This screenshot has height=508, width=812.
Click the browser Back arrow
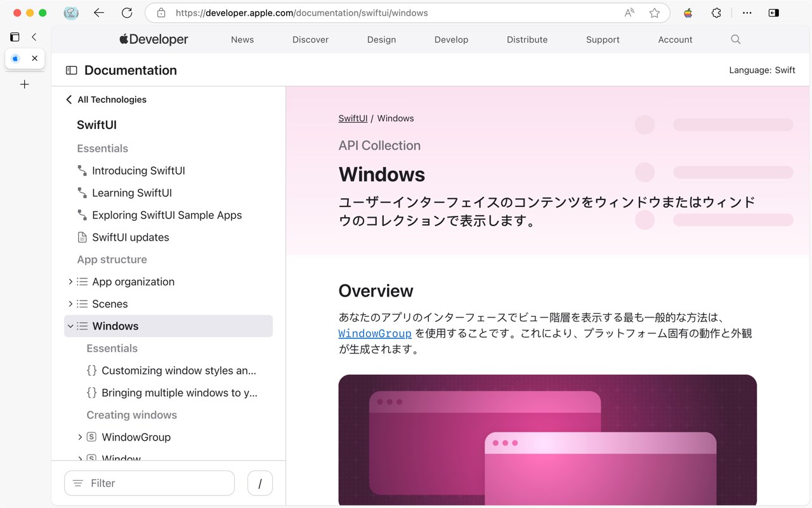coord(98,13)
